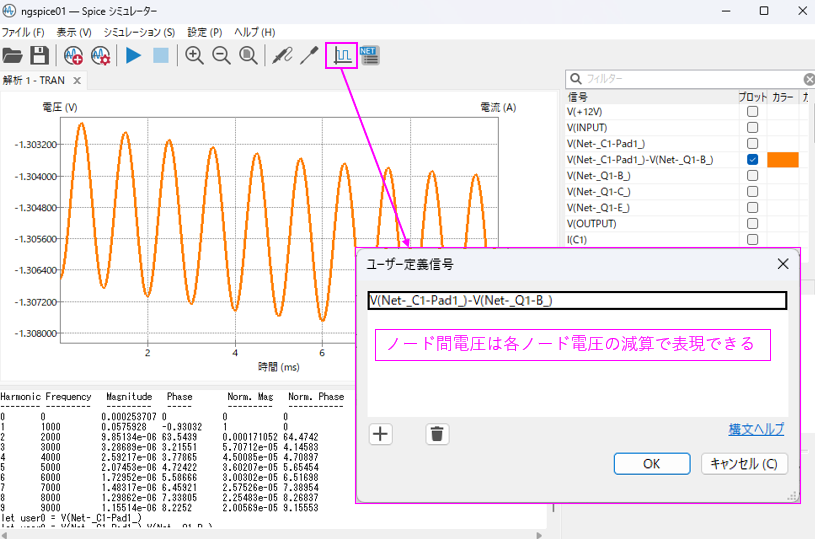Open simulation command settings icon
The width and height of the screenshot is (815, 539).
coord(100,55)
